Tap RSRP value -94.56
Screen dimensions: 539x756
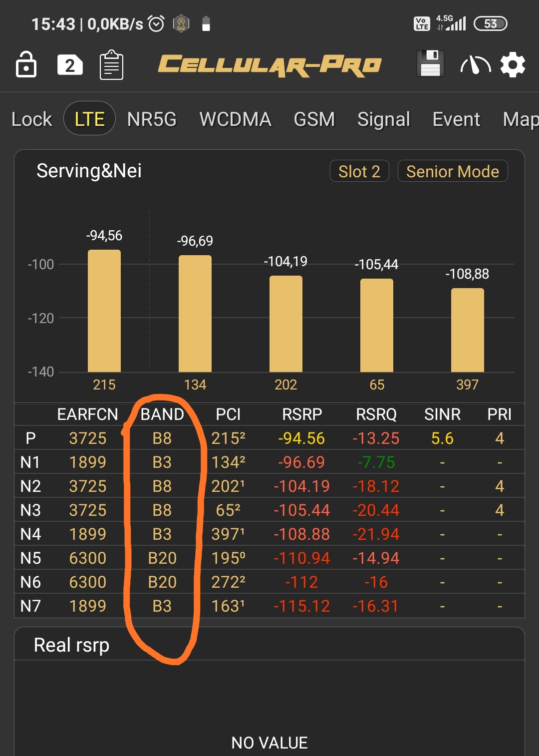point(301,438)
